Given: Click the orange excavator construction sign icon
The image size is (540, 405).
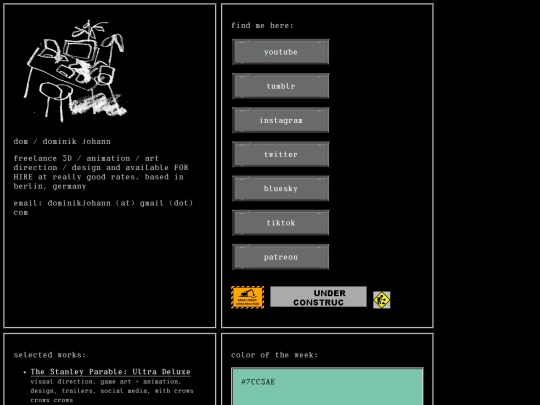Looking at the screenshot, I should pyautogui.click(x=248, y=297).
